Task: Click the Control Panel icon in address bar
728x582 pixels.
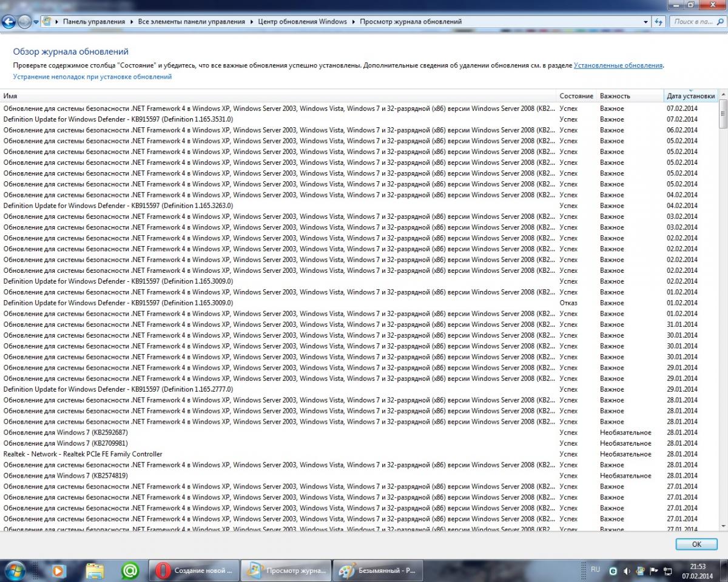Action: tap(47, 22)
